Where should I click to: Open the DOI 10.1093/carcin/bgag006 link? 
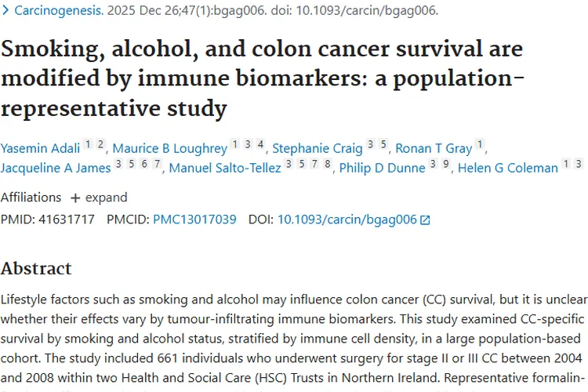click(x=347, y=220)
